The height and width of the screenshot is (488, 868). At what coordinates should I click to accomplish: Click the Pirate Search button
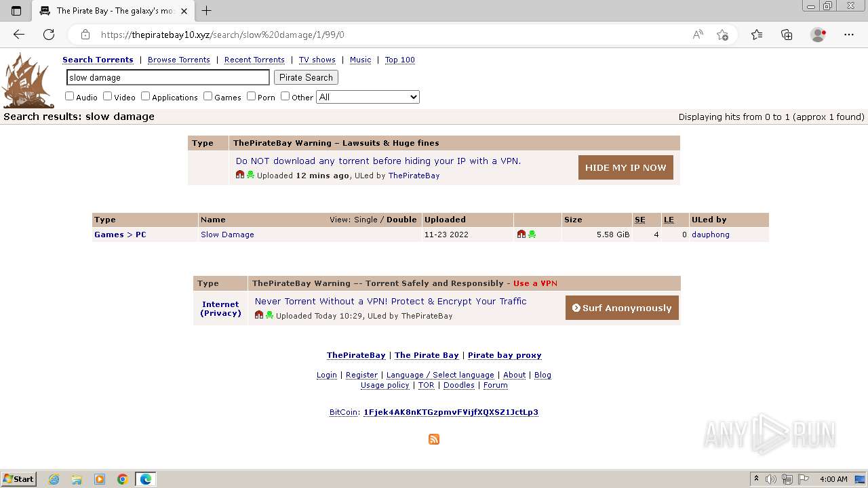306,77
